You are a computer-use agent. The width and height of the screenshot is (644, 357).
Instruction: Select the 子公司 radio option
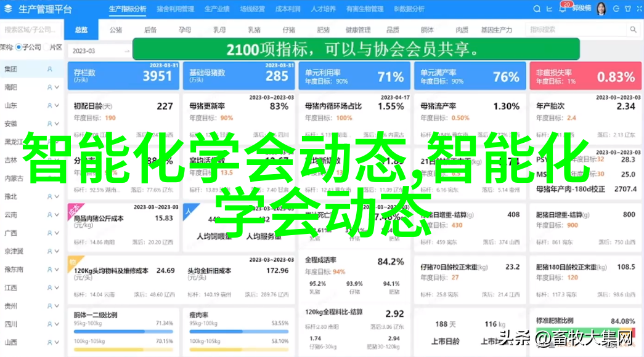click(18, 47)
